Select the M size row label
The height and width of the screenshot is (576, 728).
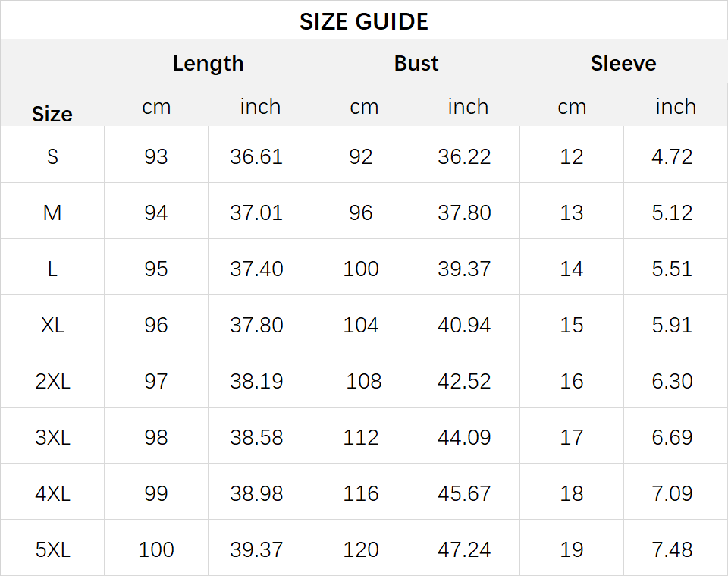coord(52,212)
